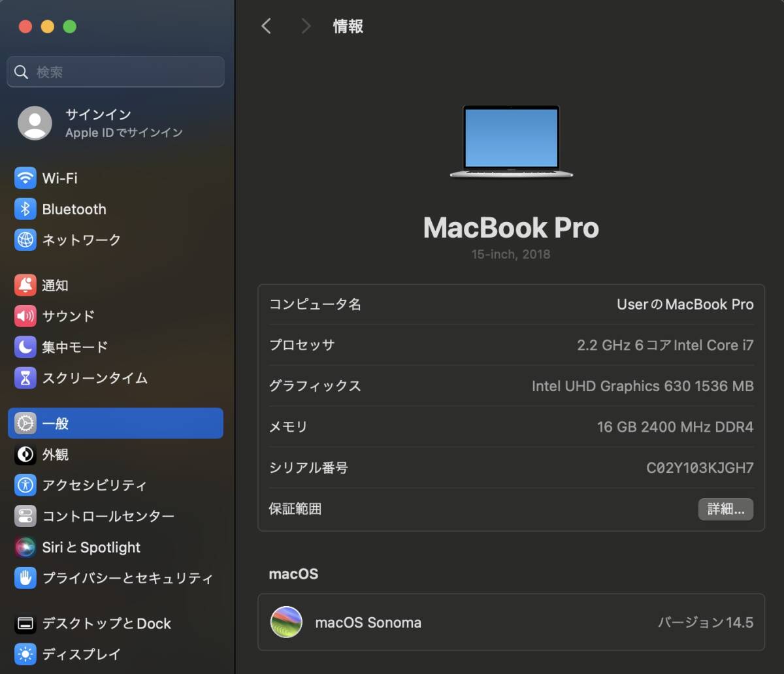Open Wi-Fi settings label

click(60, 178)
